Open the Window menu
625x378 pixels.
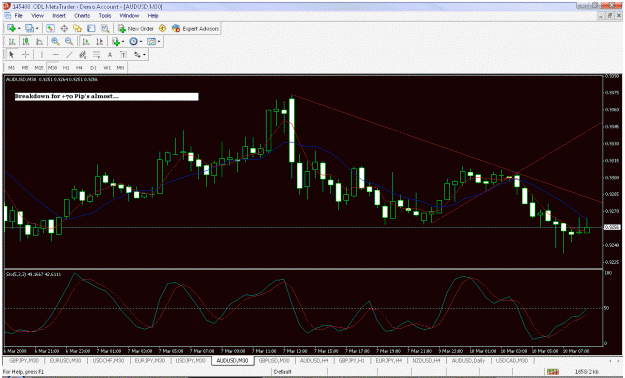(x=130, y=16)
